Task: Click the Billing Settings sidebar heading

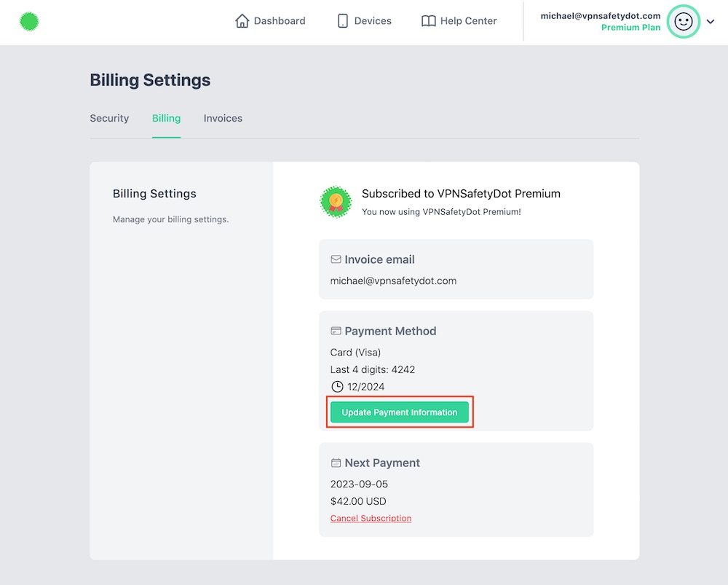Action: 154,194
